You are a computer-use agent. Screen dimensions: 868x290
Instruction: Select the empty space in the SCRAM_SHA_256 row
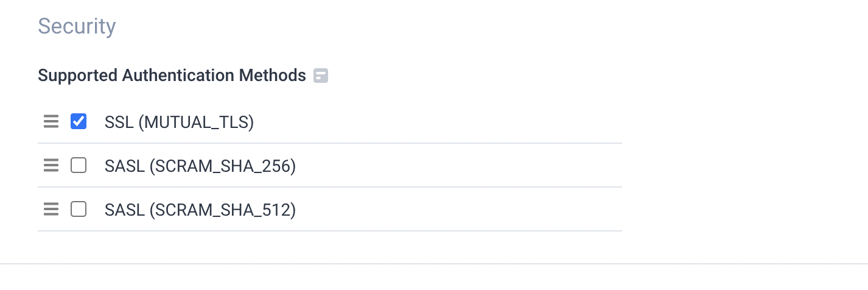point(459,166)
